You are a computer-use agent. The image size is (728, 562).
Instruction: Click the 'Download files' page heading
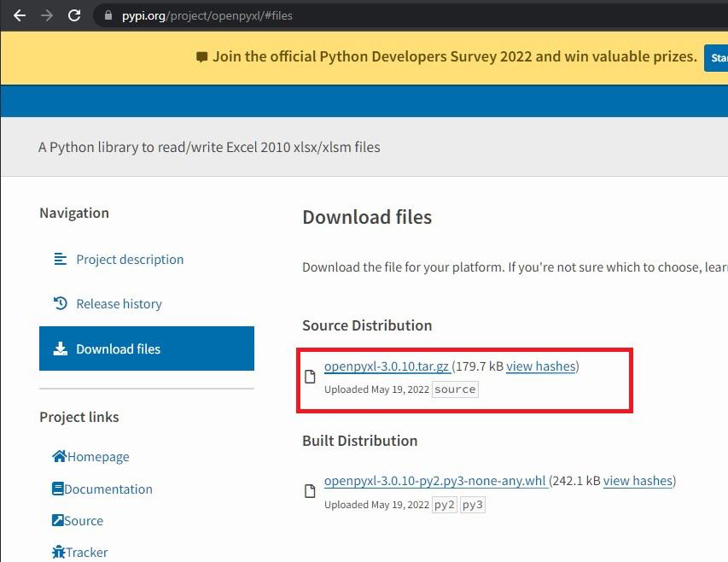(x=367, y=217)
